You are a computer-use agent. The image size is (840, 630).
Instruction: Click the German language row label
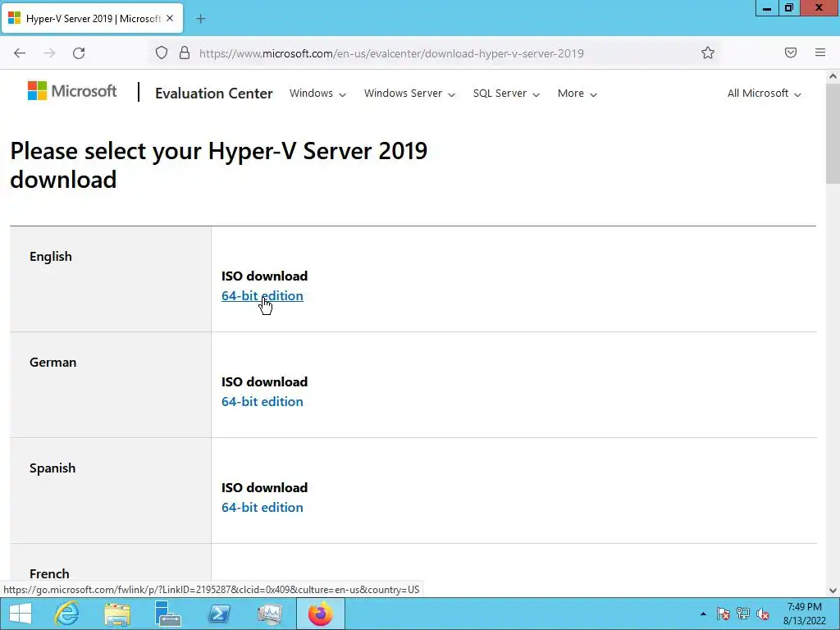52,362
